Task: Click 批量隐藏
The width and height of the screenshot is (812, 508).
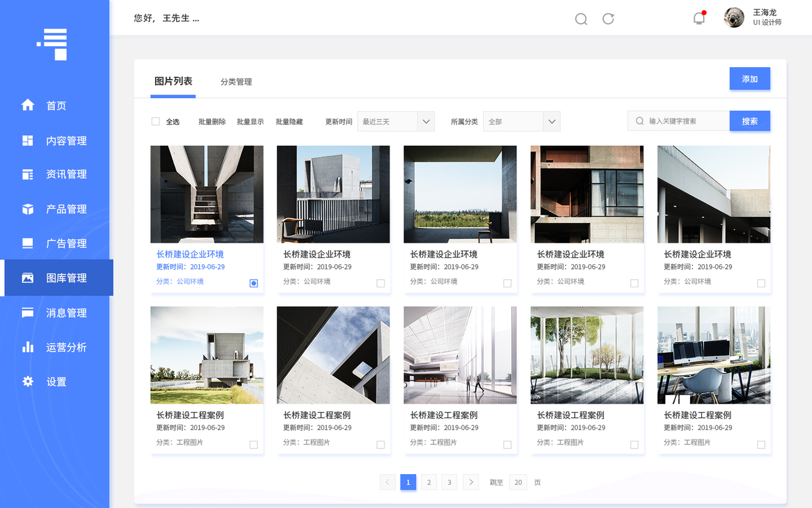Action: pos(289,121)
